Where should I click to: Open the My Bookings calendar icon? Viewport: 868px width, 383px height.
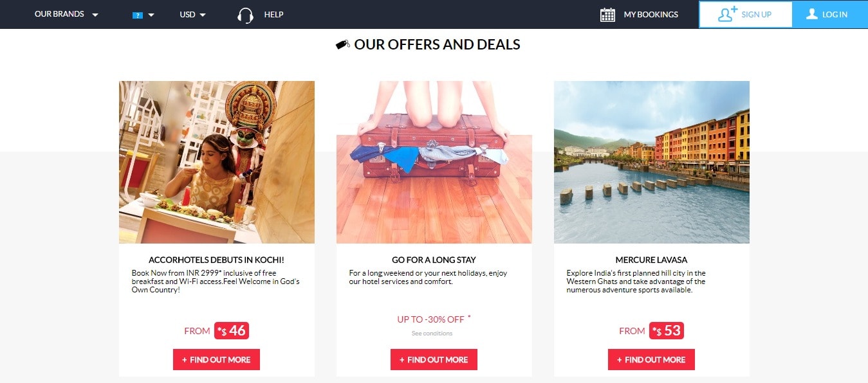(x=607, y=15)
